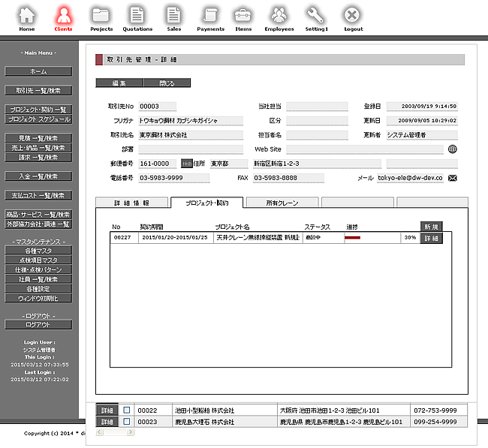Click the postal code search button
Viewport: 488px width, 448px height.
pos(187,164)
